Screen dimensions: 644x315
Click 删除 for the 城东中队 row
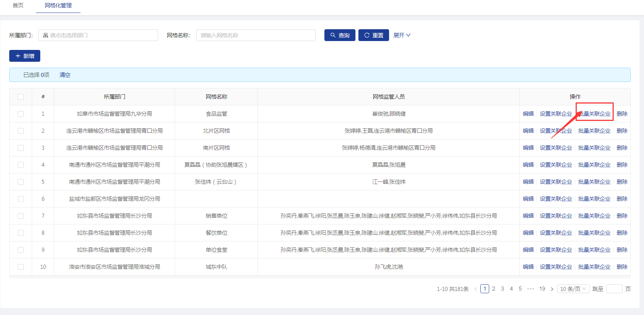[x=622, y=267]
